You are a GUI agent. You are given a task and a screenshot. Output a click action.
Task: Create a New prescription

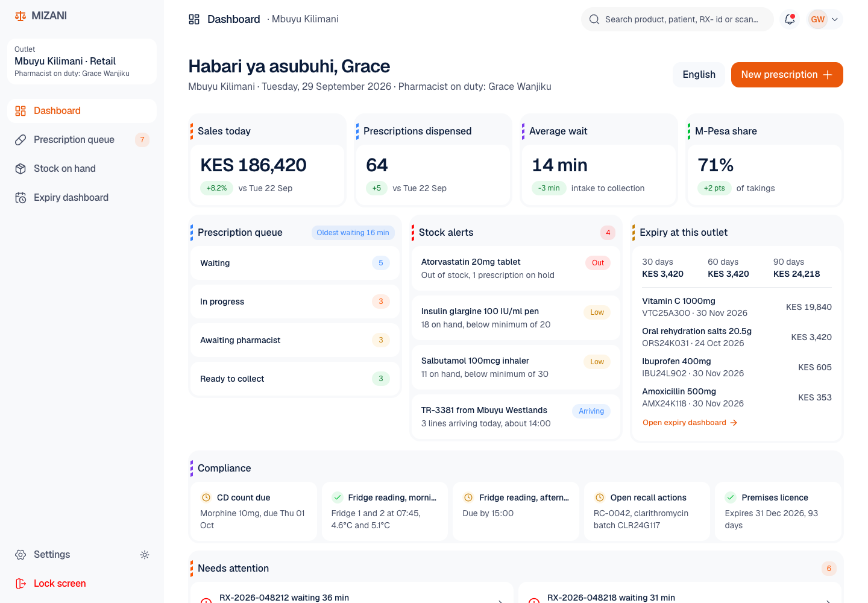coord(787,75)
